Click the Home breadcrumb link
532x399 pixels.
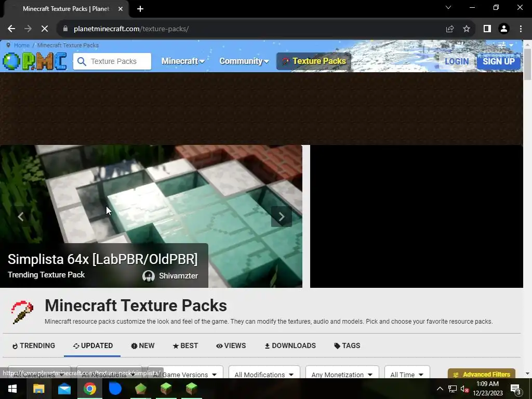(x=22, y=45)
